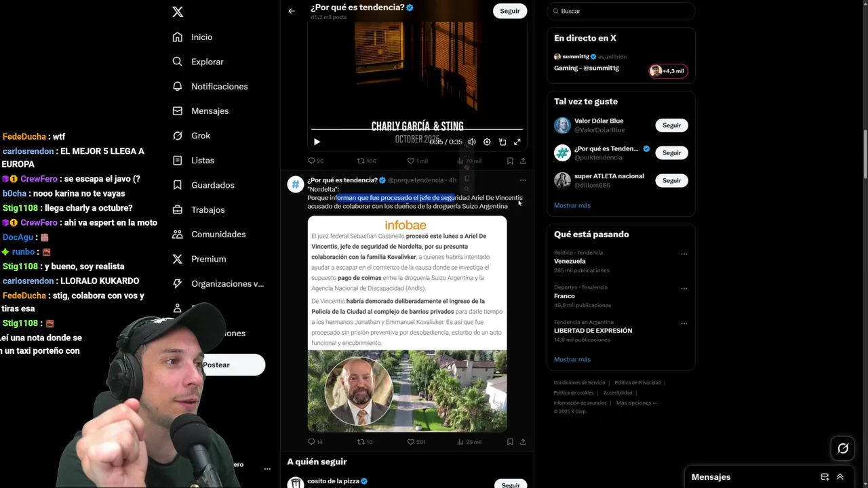Click the Guardados bookmark icon
This screenshot has width=868, height=488.
[x=178, y=185]
